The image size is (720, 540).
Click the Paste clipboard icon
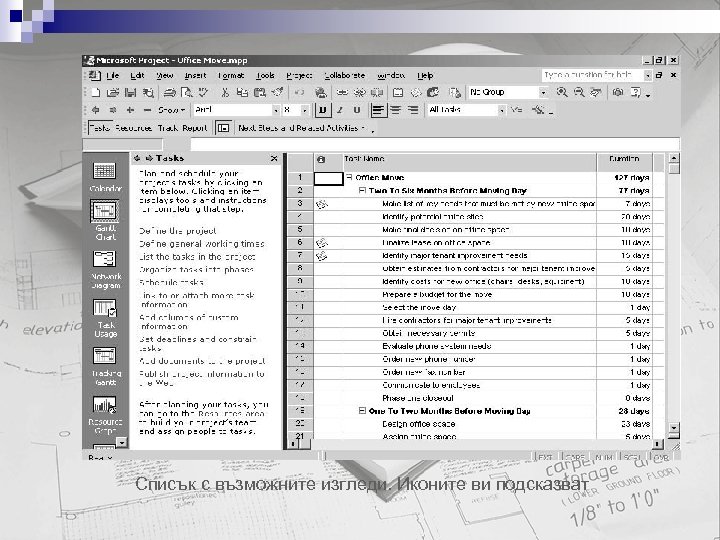(260, 93)
